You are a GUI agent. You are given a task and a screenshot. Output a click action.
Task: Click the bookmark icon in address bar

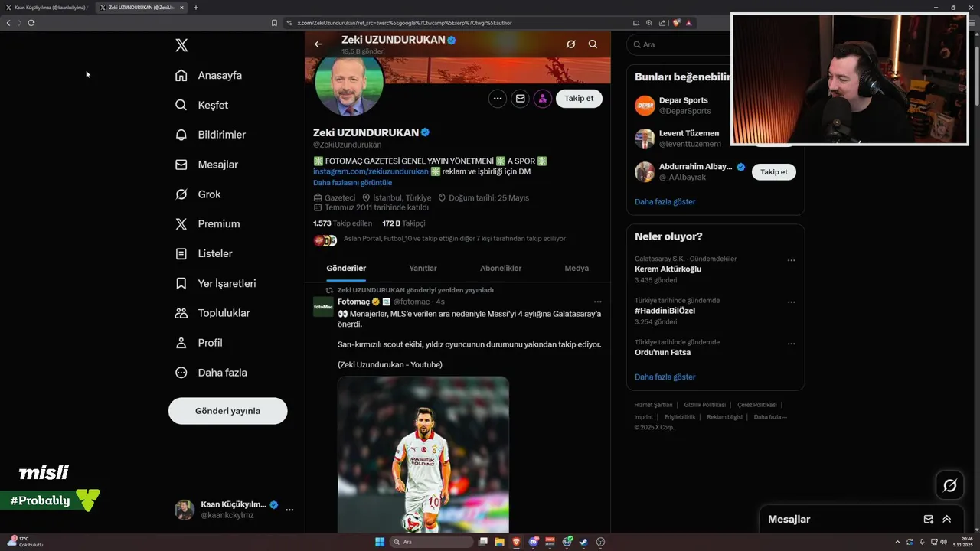pyautogui.click(x=274, y=23)
